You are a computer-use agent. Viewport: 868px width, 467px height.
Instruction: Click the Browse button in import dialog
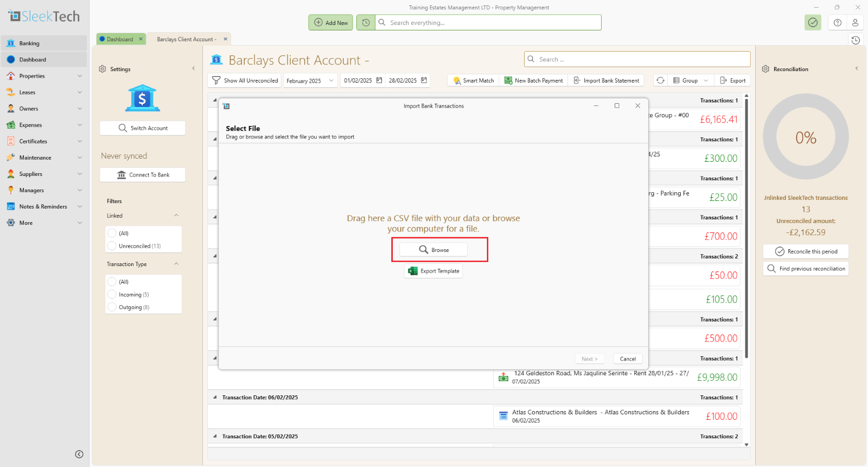click(433, 250)
